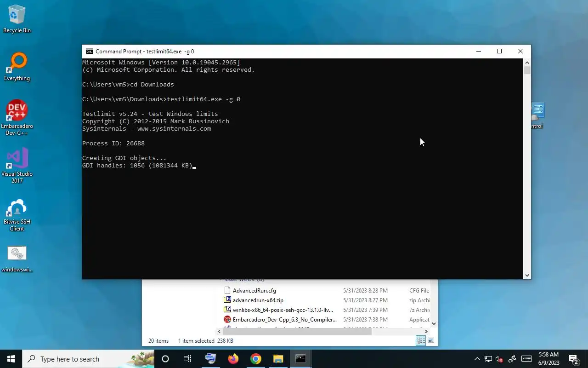This screenshot has width=588, height=368.
Task: Switch to File Explorer on the taskbar
Action: (x=278, y=359)
